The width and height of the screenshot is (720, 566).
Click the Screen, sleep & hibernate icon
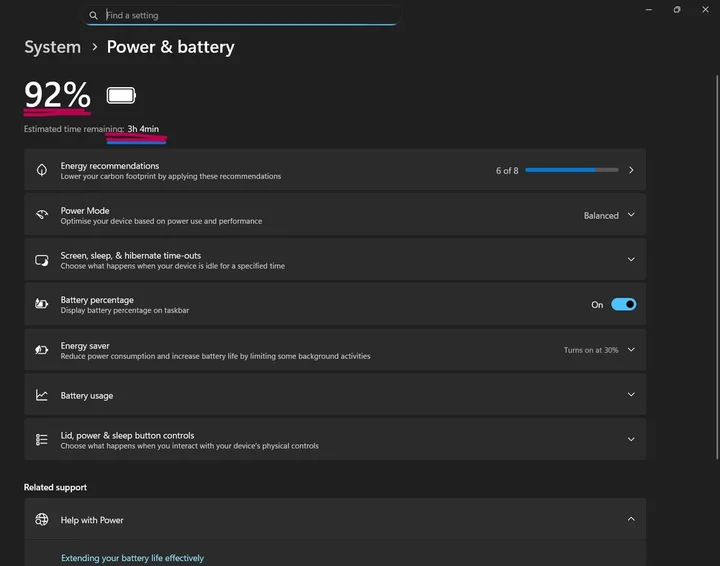pyautogui.click(x=42, y=260)
